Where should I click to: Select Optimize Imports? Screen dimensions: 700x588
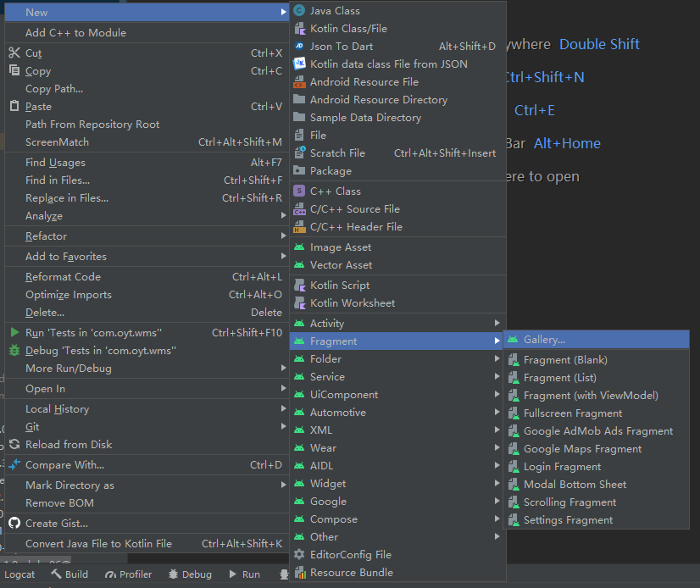tap(147, 295)
